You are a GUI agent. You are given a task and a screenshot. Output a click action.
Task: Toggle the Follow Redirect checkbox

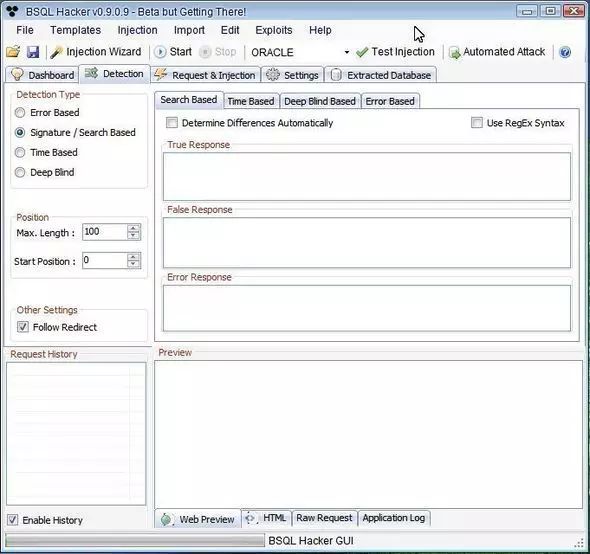(23, 327)
